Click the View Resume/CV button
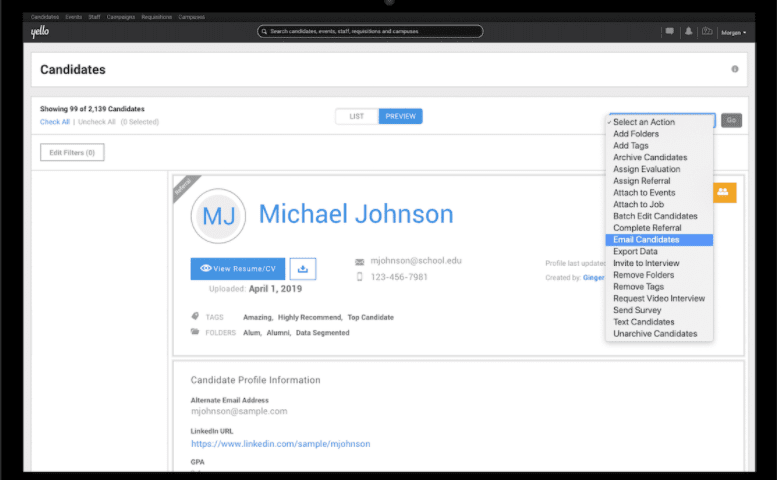This screenshot has width=777, height=480. point(237,268)
